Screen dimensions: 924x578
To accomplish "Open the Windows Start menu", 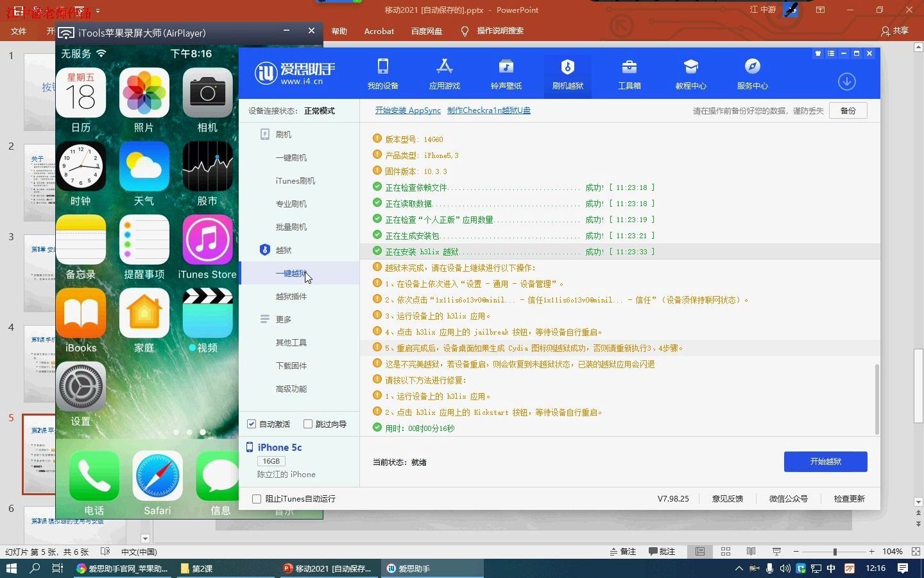I will click(11, 568).
